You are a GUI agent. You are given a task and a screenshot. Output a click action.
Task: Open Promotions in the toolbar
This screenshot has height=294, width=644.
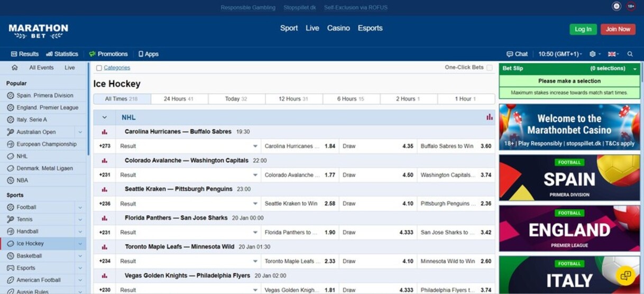coord(108,54)
